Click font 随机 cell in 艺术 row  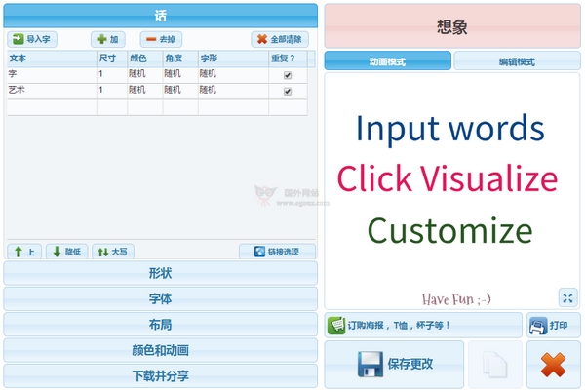coord(234,91)
